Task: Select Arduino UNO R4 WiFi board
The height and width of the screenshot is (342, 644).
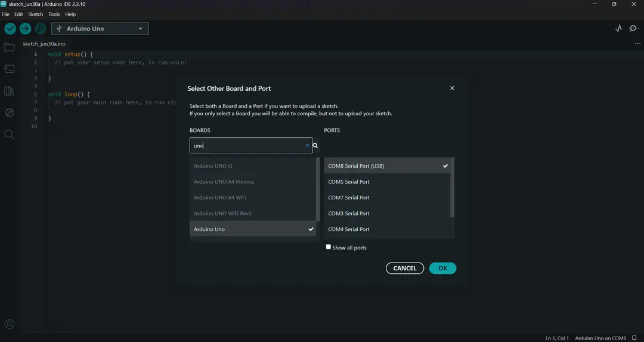Action: coord(253,198)
